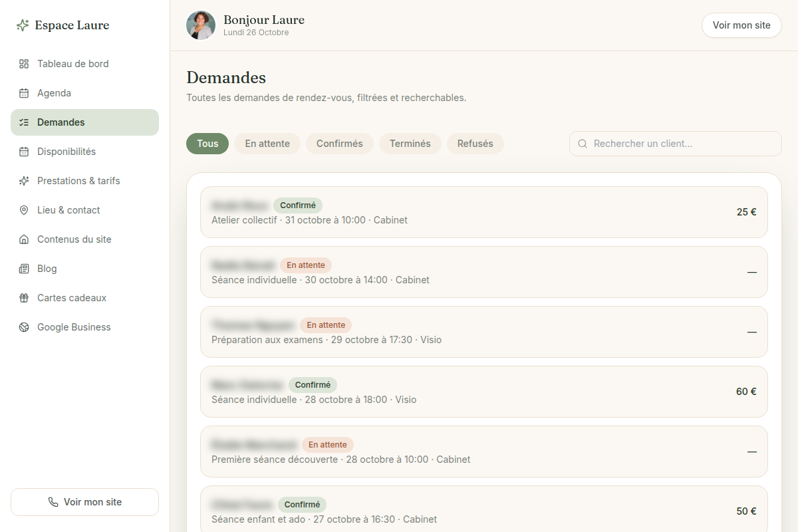798x532 pixels.
Task: Go to the Agenda page
Action: coord(84,93)
